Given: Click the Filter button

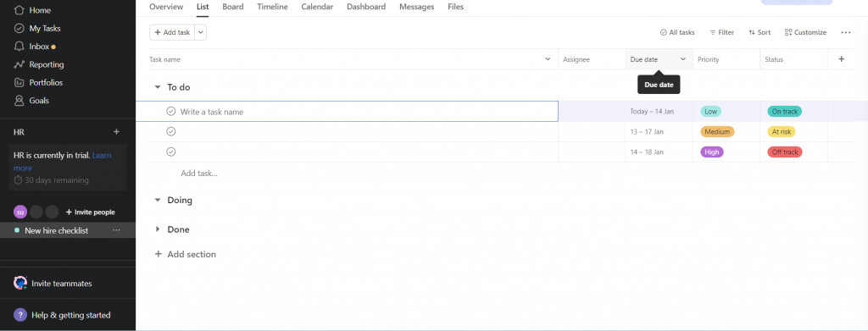Looking at the screenshot, I should [x=722, y=33].
